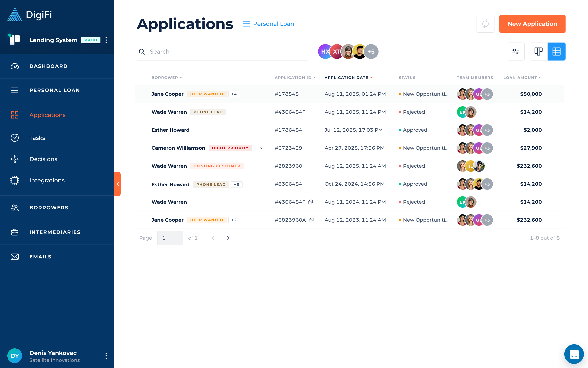Switch to table view
588x368 pixels.
pos(556,52)
